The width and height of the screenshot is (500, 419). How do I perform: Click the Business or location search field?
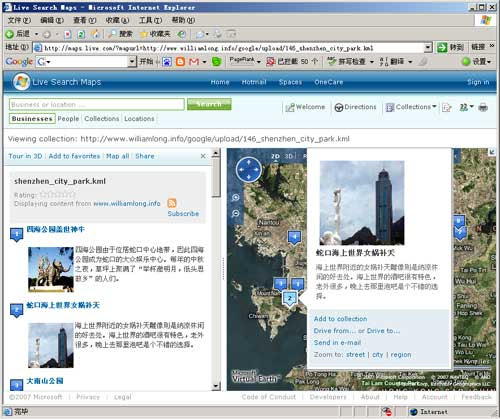pyautogui.click(x=97, y=104)
